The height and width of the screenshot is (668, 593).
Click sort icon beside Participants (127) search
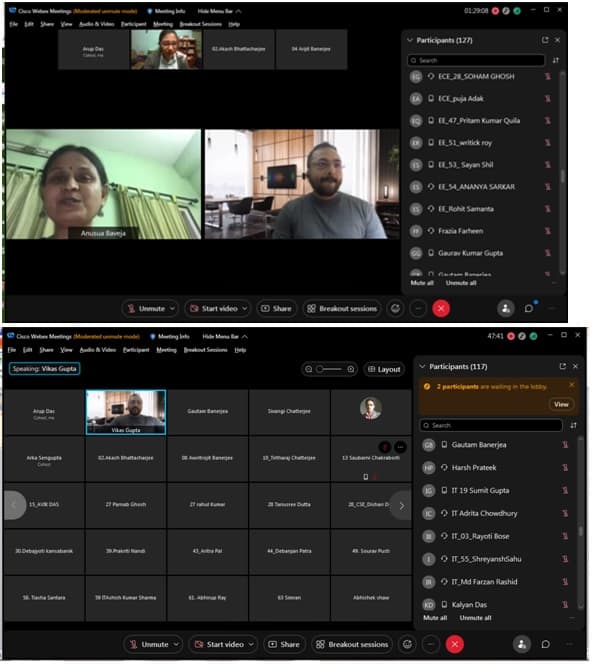556,60
